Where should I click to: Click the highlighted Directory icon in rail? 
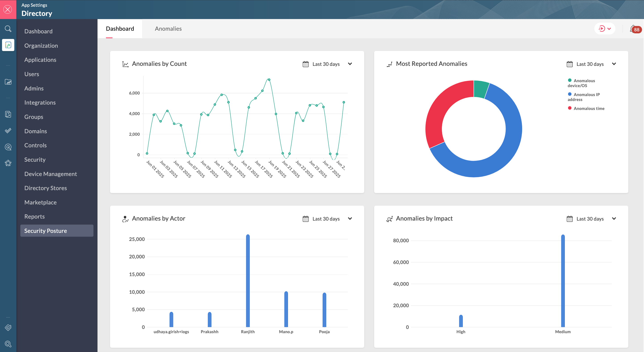tap(8, 45)
